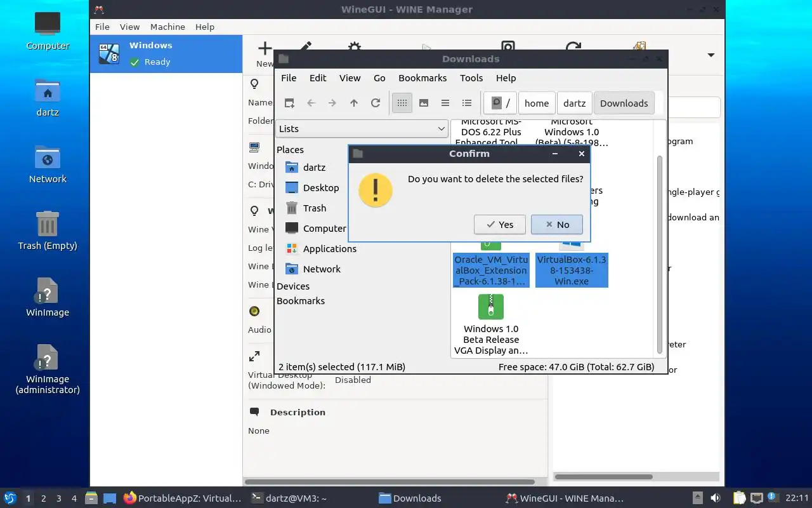The width and height of the screenshot is (812, 508).
Task: Click the Network desktop icon
Action: click(x=48, y=164)
